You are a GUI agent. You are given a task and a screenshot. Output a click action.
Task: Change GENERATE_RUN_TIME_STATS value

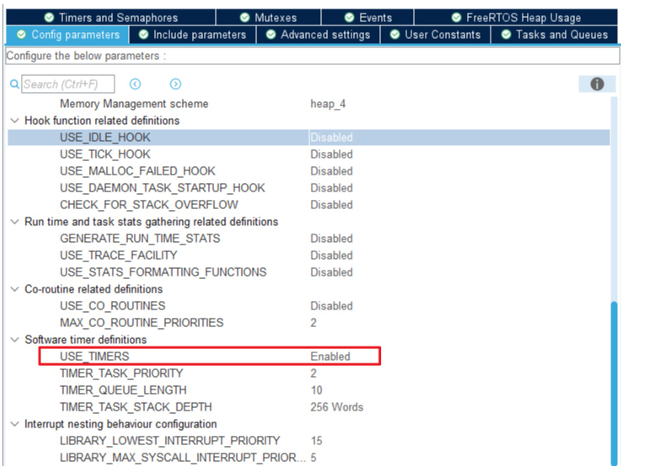[x=332, y=239]
